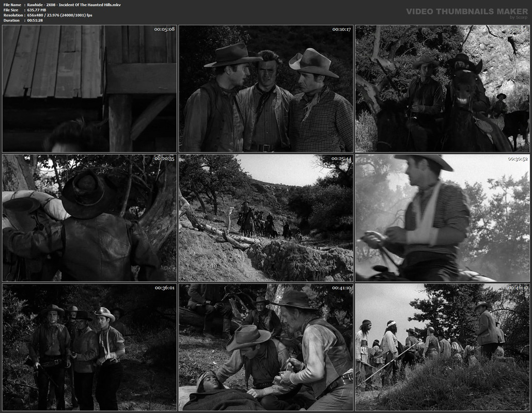The image size is (532, 413).
Task: Click the 00:20:35 timestamp label
Action: 164,158
